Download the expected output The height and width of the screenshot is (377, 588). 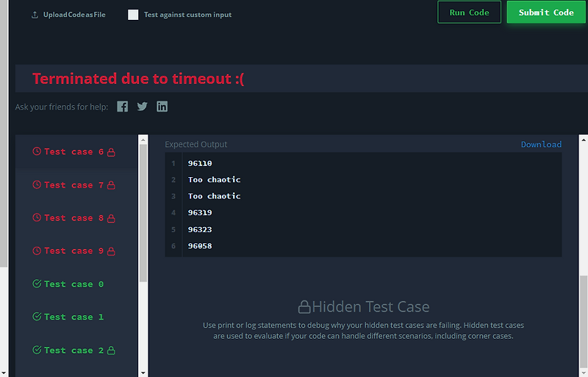coord(541,145)
